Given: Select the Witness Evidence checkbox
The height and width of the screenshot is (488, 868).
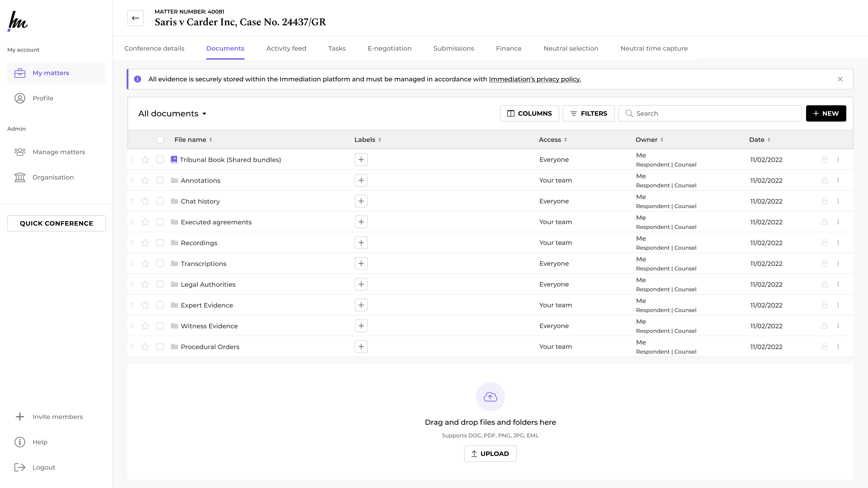Looking at the screenshot, I should pos(160,326).
